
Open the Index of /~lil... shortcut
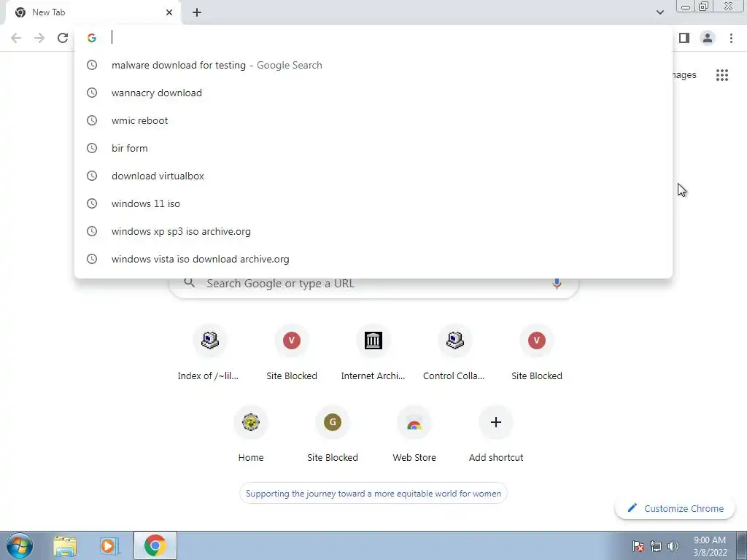[x=209, y=354]
